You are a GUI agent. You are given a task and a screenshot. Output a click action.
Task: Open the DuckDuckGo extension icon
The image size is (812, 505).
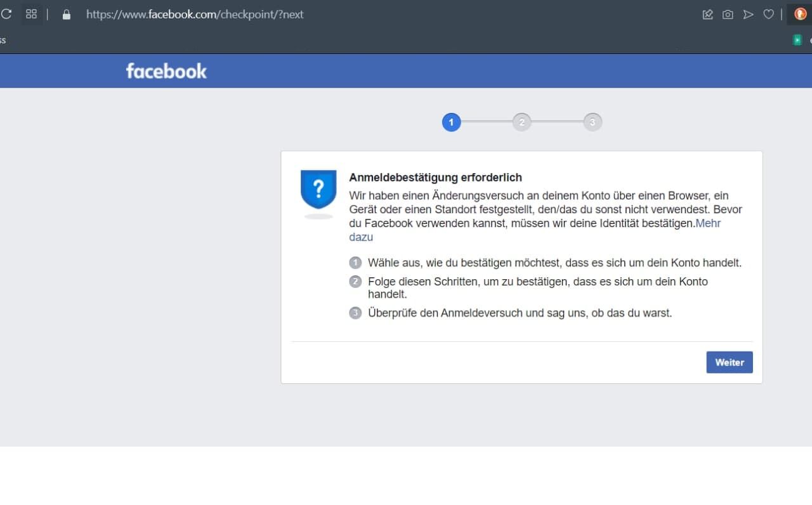[x=800, y=14]
